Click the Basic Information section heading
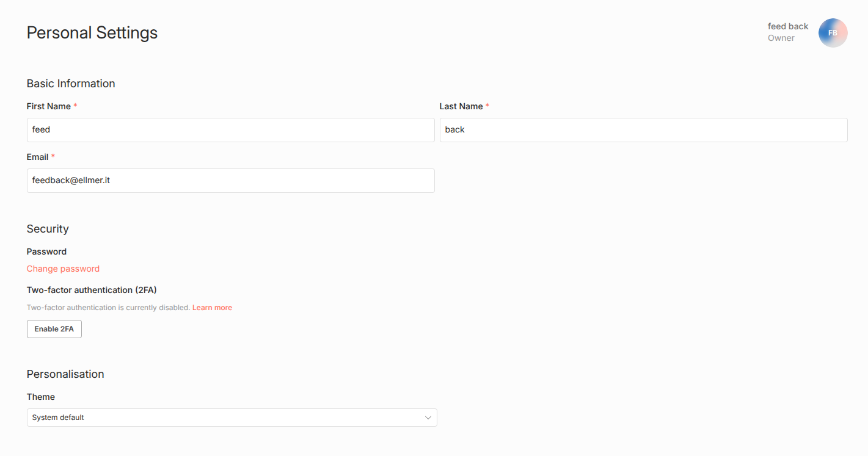This screenshot has height=456, width=868. [x=71, y=84]
